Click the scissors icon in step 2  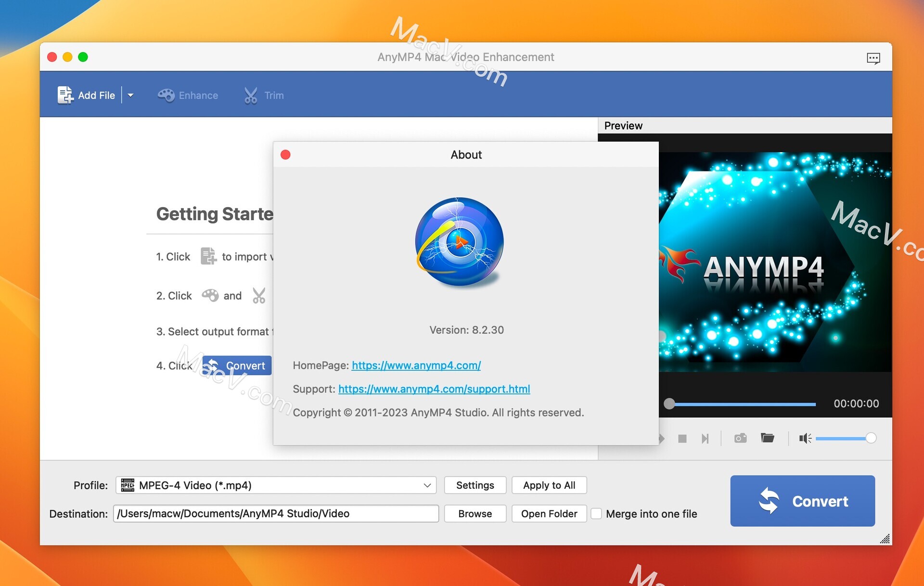click(259, 295)
